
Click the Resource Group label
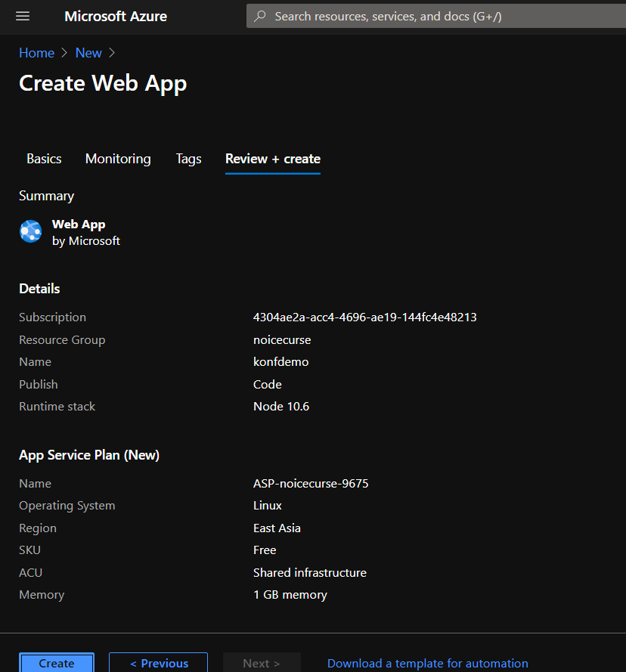[62, 340]
